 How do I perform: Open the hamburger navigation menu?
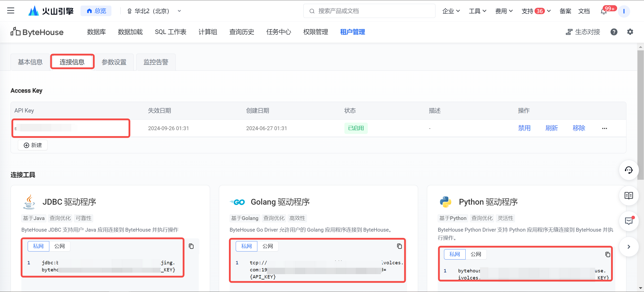[11, 11]
